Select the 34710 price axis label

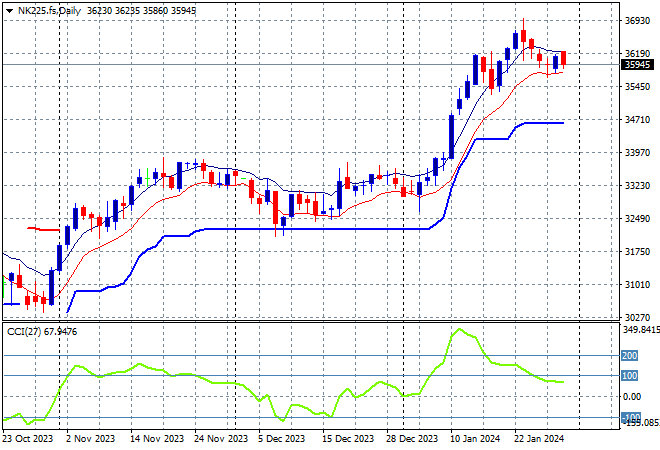(x=637, y=120)
